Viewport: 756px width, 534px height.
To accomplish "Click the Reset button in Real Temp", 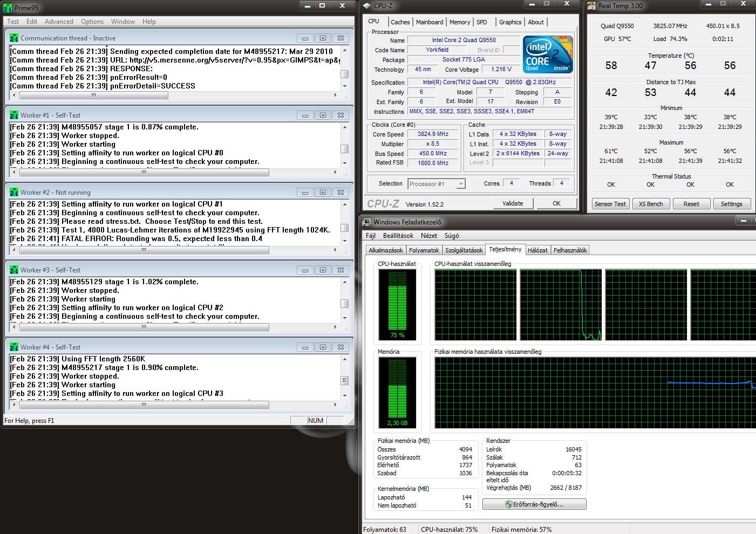I will click(691, 204).
